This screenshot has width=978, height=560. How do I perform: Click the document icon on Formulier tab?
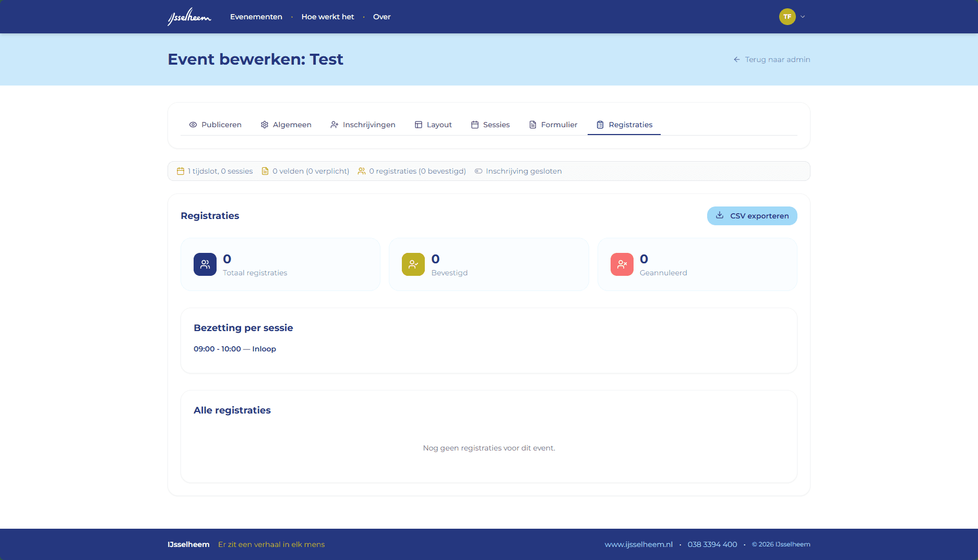(533, 125)
